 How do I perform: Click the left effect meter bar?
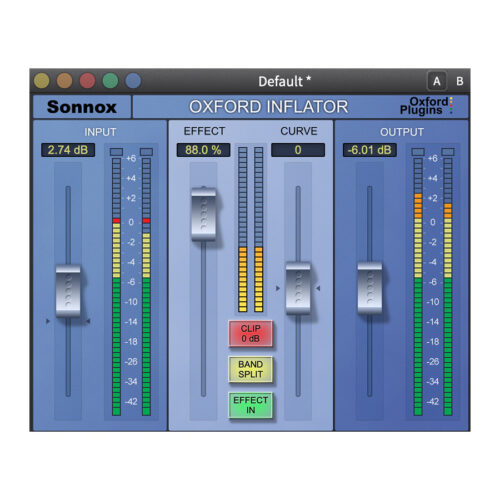coord(243,229)
